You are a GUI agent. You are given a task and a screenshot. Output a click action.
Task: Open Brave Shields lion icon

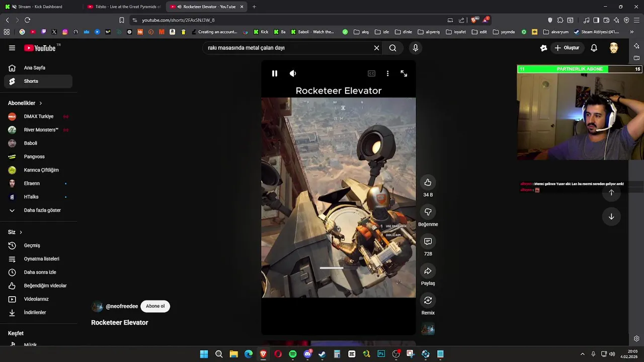[473, 20]
